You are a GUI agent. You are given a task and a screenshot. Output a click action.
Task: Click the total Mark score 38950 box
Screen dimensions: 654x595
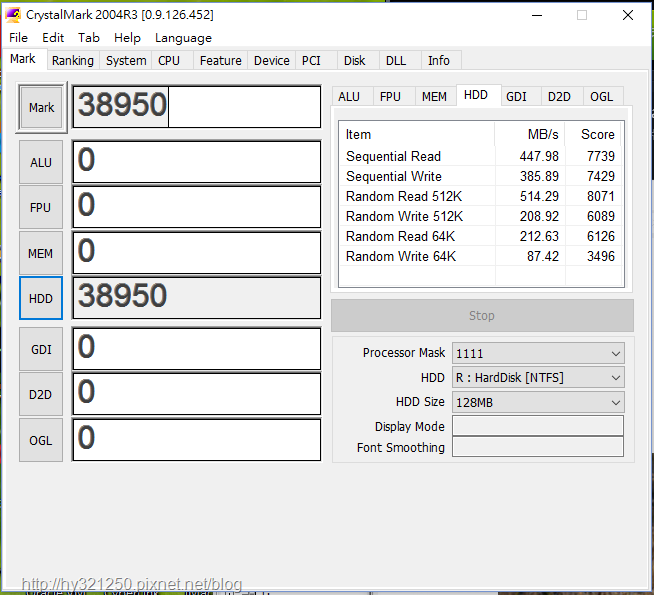(x=197, y=107)
